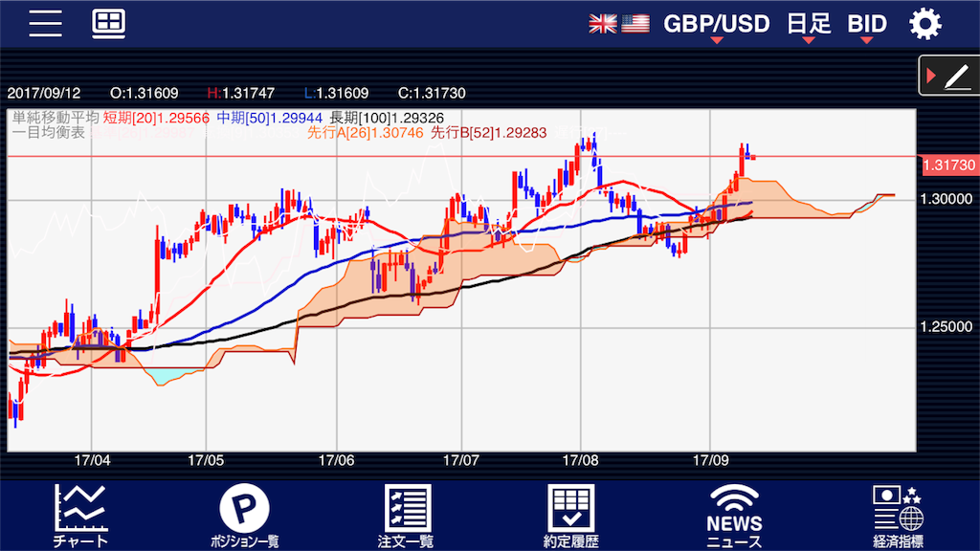Viewport: 980px width, 551px height.
Task: Click the 短期[20]1.29566 value
Action: pyautogui.click(x=156, y=118)
